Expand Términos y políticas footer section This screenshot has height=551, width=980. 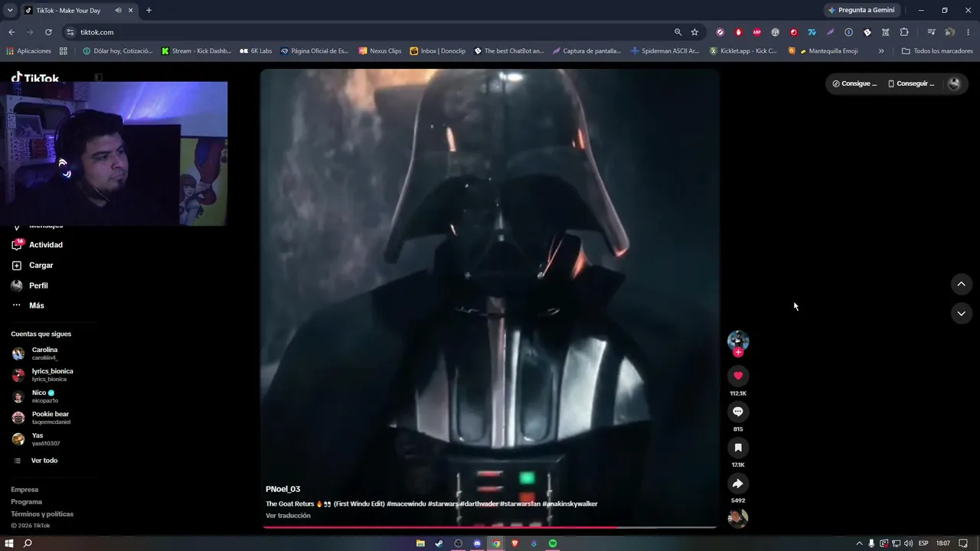(42, 514)
